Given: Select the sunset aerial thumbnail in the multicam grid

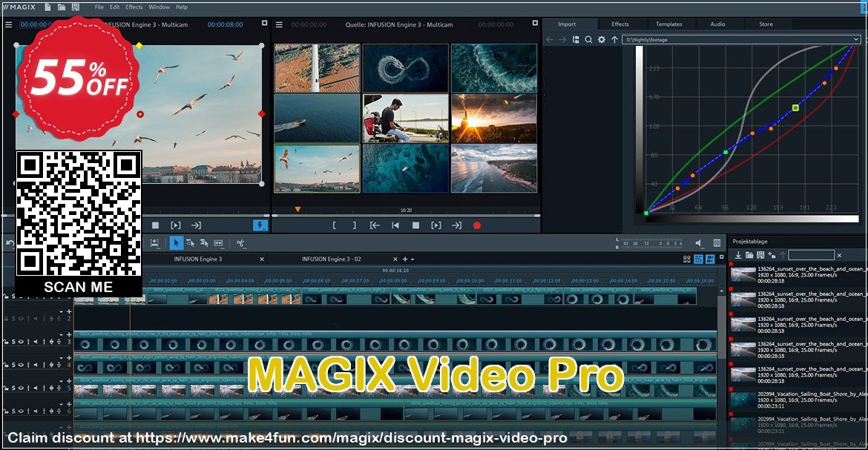Looking at the screenshot, I should 494,119.
